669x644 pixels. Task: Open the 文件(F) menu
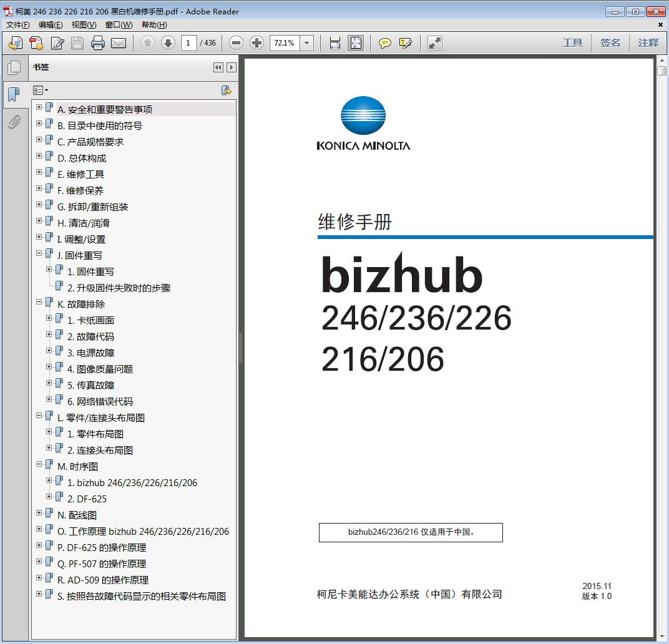click(x=18, y=25)
